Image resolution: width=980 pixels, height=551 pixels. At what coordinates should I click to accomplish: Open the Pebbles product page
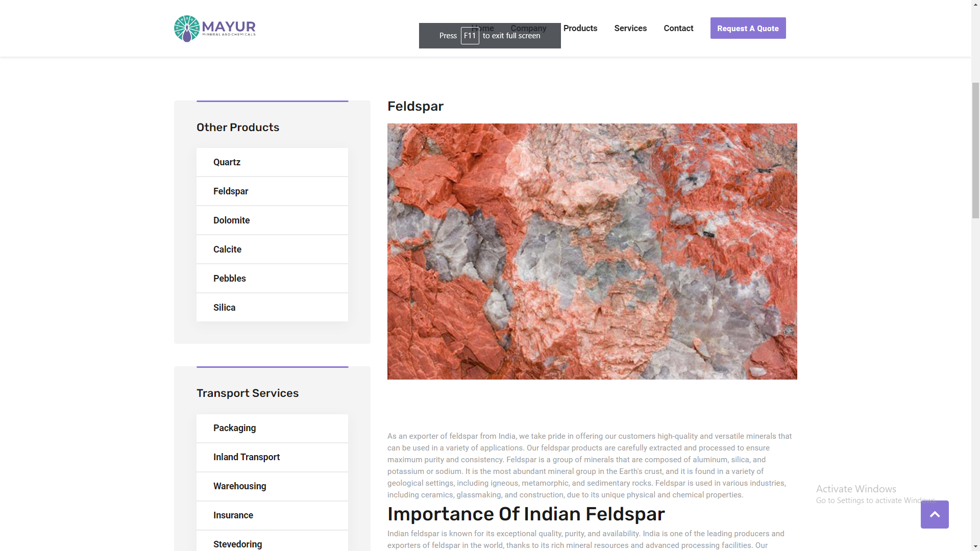[x=272, y=279]
